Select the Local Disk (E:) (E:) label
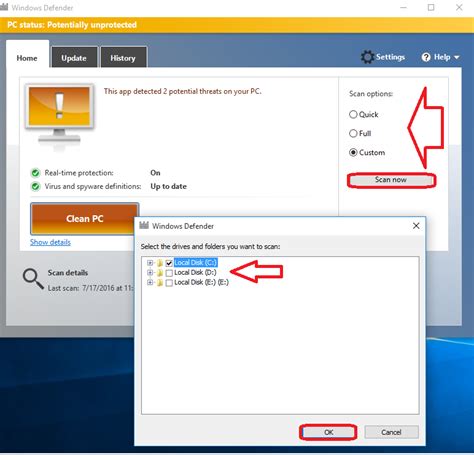This screenshot has width=474, height=455. tap(201, 282)
